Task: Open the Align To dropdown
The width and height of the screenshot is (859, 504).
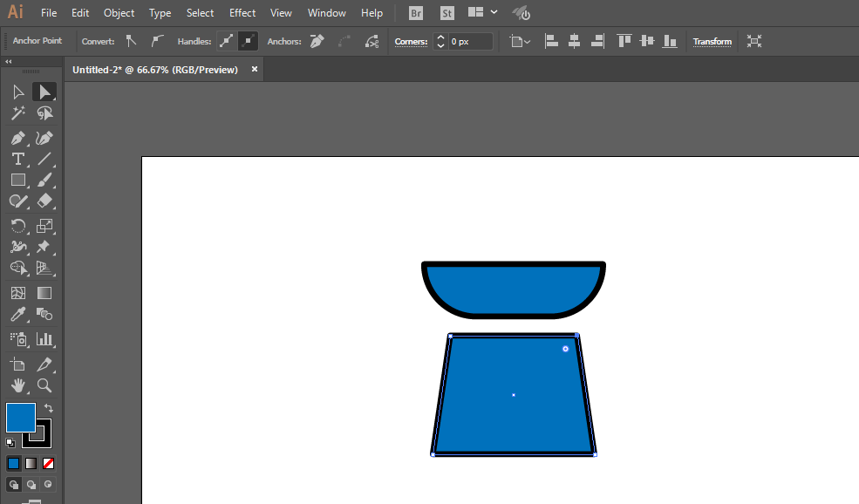Action: tap(520, 41)
